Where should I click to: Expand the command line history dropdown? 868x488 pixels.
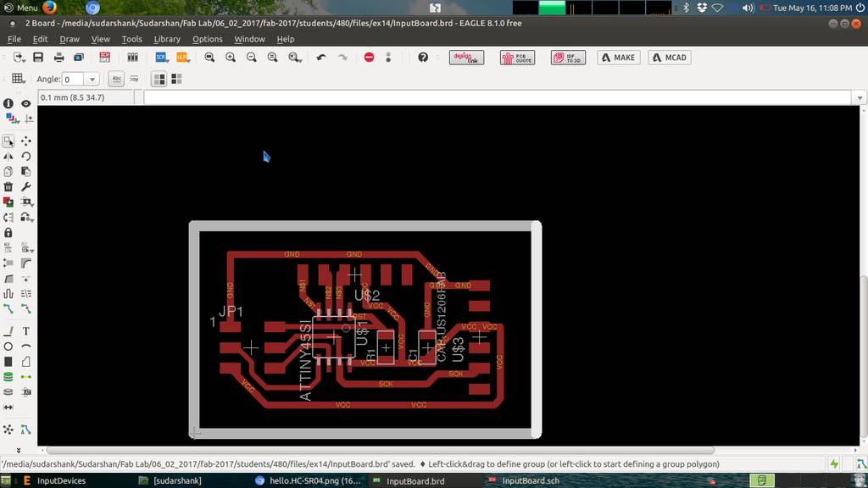click(860, 97)
